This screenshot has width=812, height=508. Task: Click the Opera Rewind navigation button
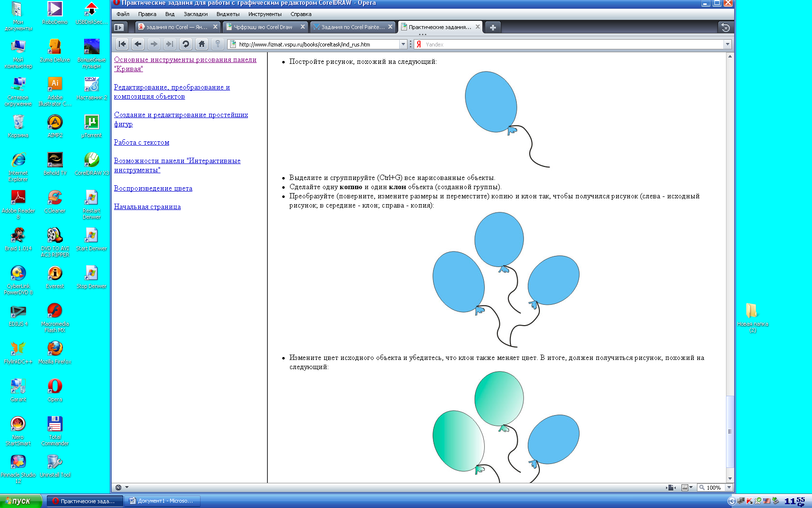pos(122,44)
